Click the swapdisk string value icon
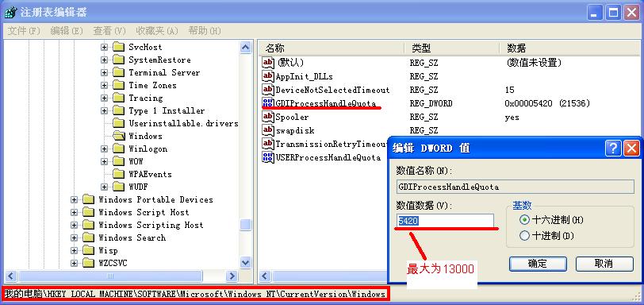The image size is (644, 305). click(268, 130)
